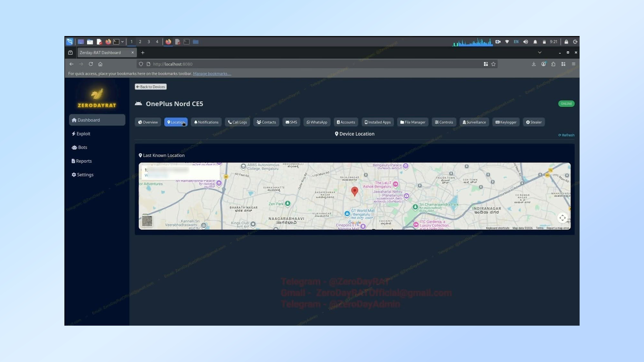Click the Back to Devices button
This screenshot has height=362, width=644.
click(x=150, y=87)
